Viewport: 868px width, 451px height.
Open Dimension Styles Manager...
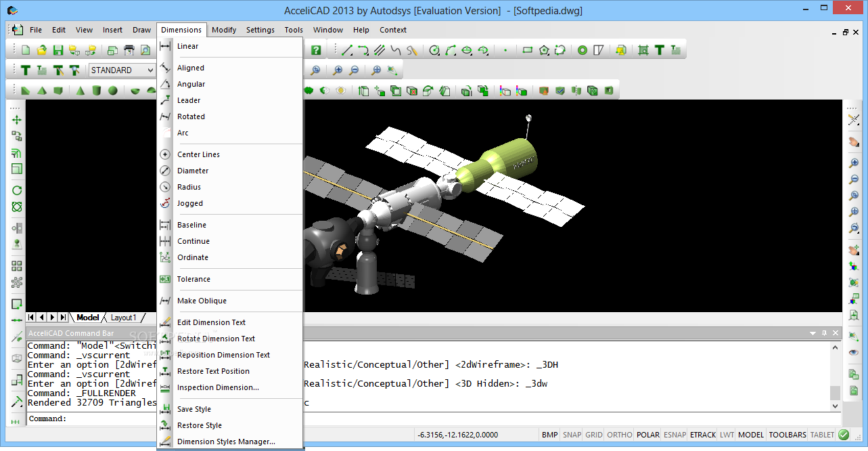[x=229, y=442]
